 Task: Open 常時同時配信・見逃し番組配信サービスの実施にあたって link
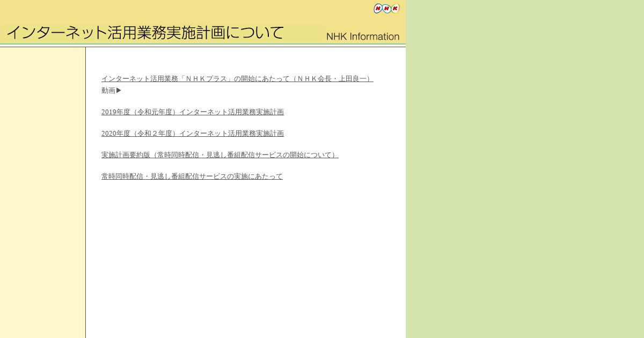click(x=192, y=177)
